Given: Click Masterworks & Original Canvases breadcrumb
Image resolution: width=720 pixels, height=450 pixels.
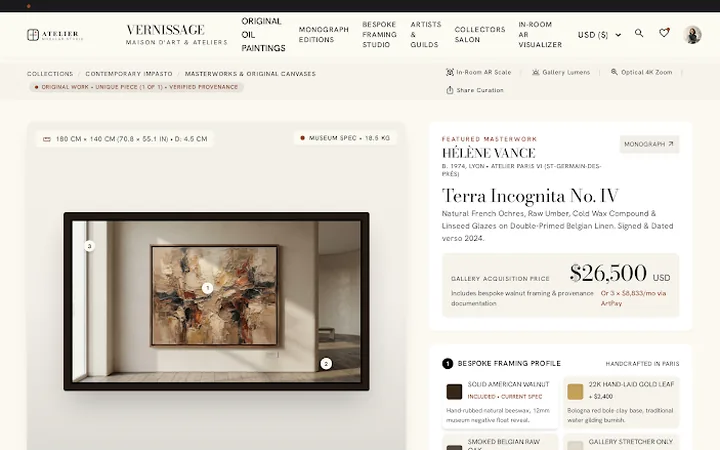Looking at the screenshot, I should coord(250,73).
